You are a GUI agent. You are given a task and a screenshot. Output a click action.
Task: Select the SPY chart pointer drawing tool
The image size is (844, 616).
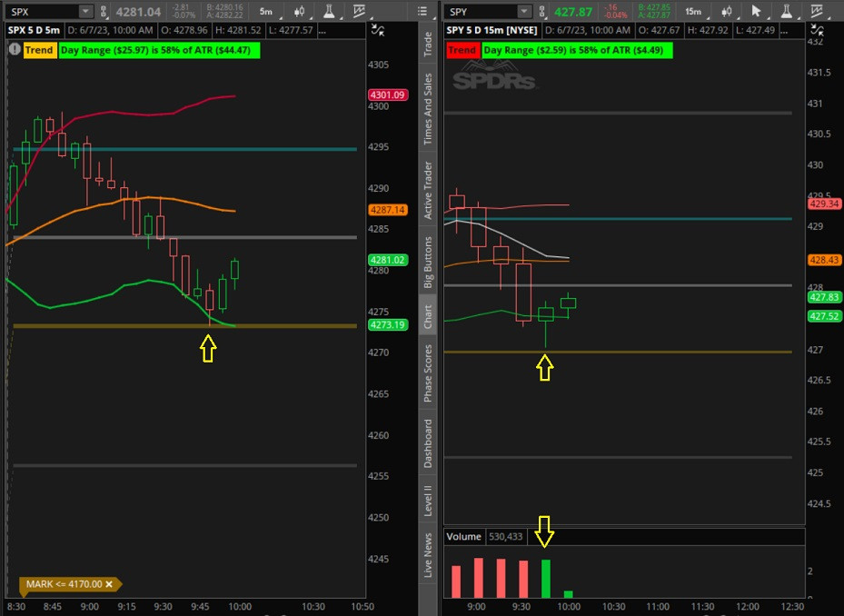point(756,11)
